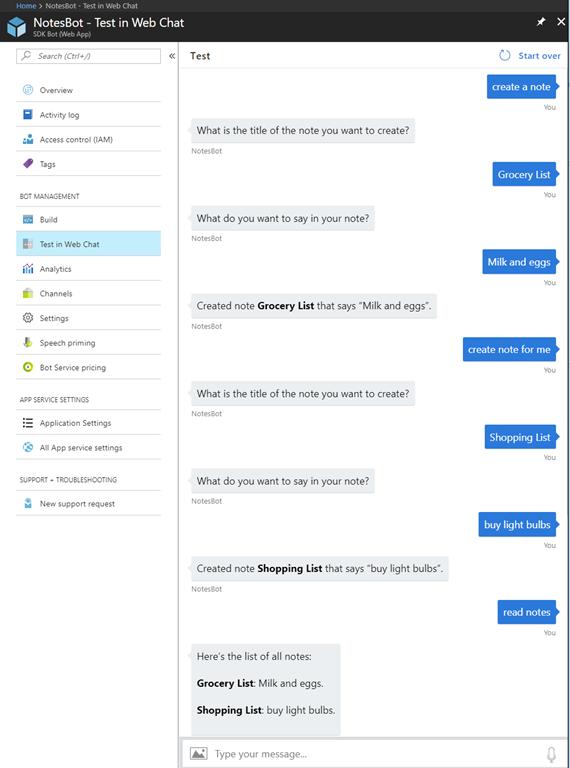Screen dimensions: 570x768
Task: Click the Analytics chart icon
Action: pos(28,268)
